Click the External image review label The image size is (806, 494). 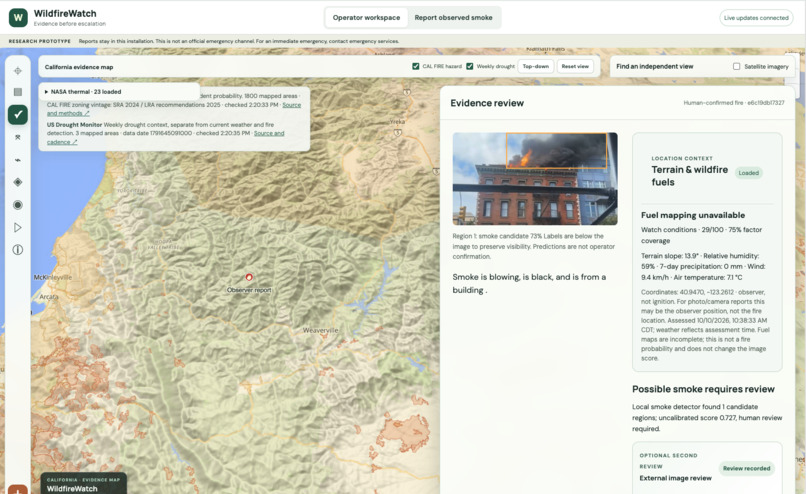coord(675,478)
